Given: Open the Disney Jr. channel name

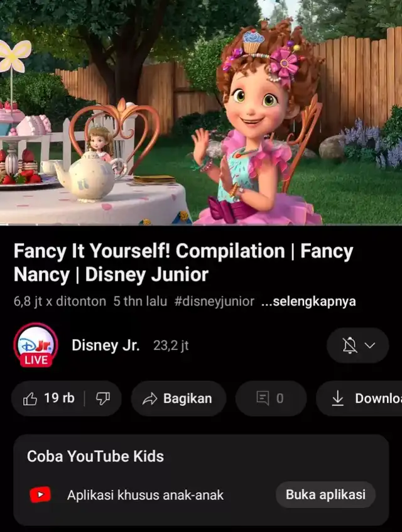Looking at the screenshot, I should coord(106,345).
